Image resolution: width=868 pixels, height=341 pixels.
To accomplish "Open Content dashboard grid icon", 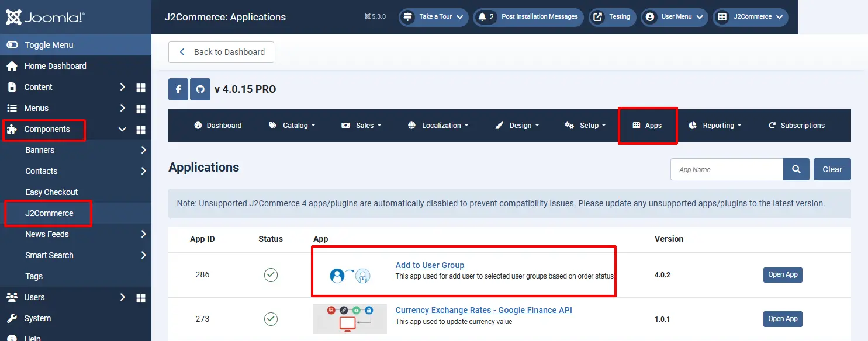I will point(140,88).
